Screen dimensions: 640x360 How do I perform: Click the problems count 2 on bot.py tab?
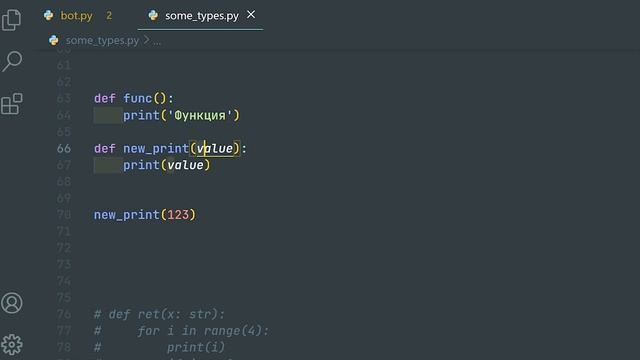coord(109,16)
